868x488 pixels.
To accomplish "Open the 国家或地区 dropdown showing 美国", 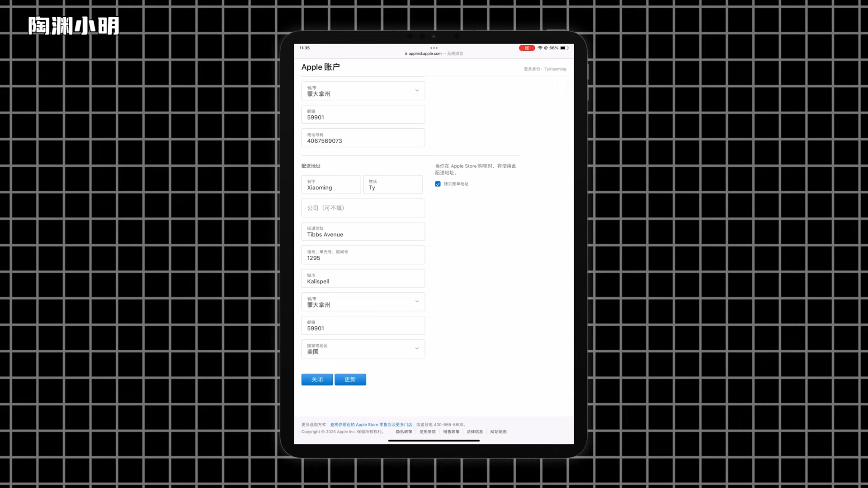I will [363, 349].
